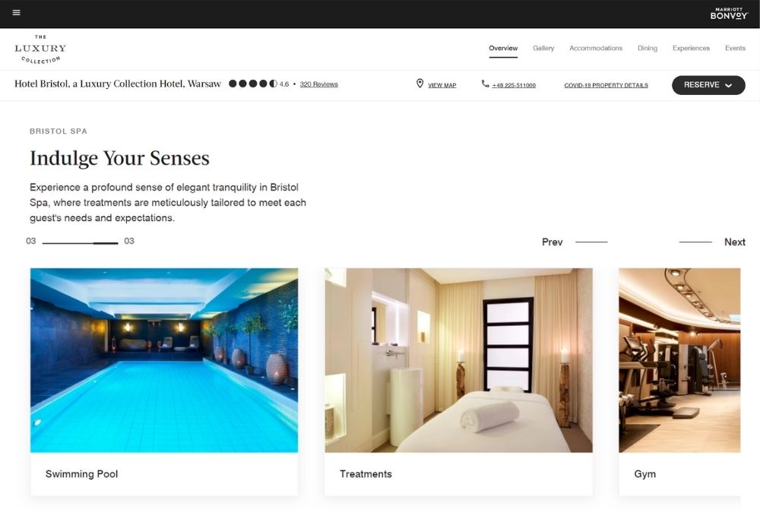
Task: Expand the Reserve dropdown chevron
Action: [x=728, y=85]
